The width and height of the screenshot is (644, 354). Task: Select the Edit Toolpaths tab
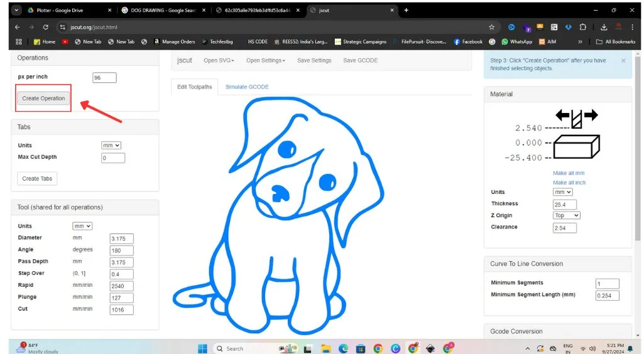tap(195, 87)
